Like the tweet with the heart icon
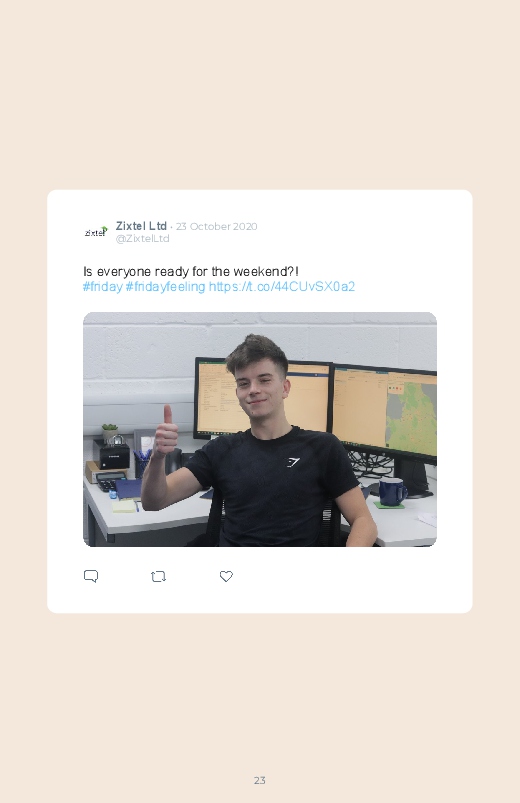520x803 pixels. click(226, 576)
